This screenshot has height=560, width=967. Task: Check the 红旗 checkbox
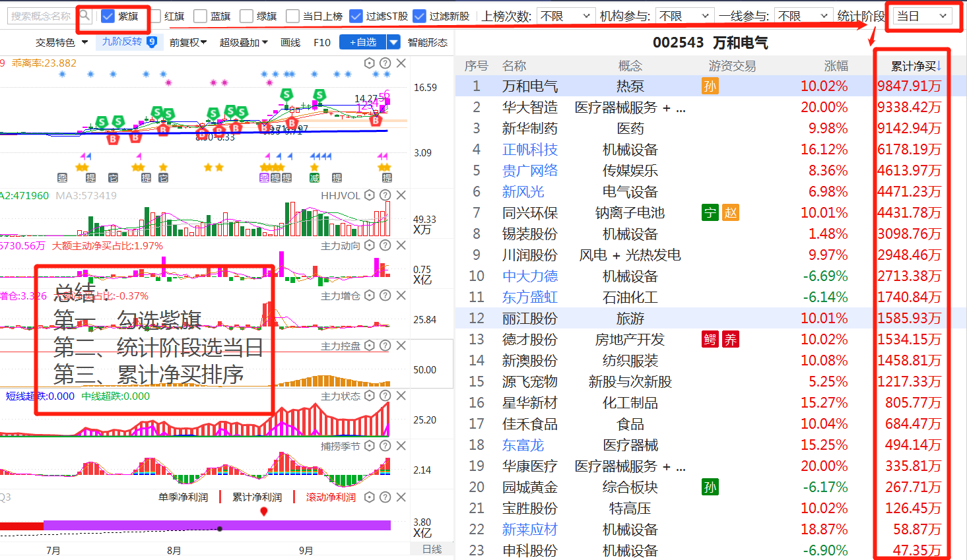click(154, 16)
